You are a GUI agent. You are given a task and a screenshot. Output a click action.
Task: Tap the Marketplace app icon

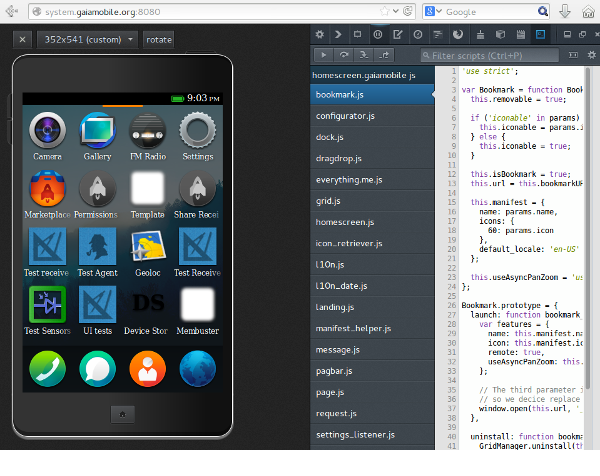tap(47, 189)
